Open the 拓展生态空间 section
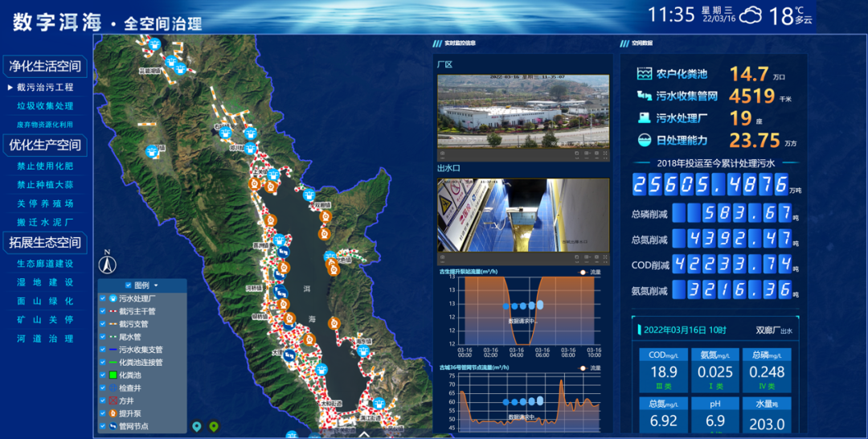This screenshot has height=439, width=868. [45, 242]
